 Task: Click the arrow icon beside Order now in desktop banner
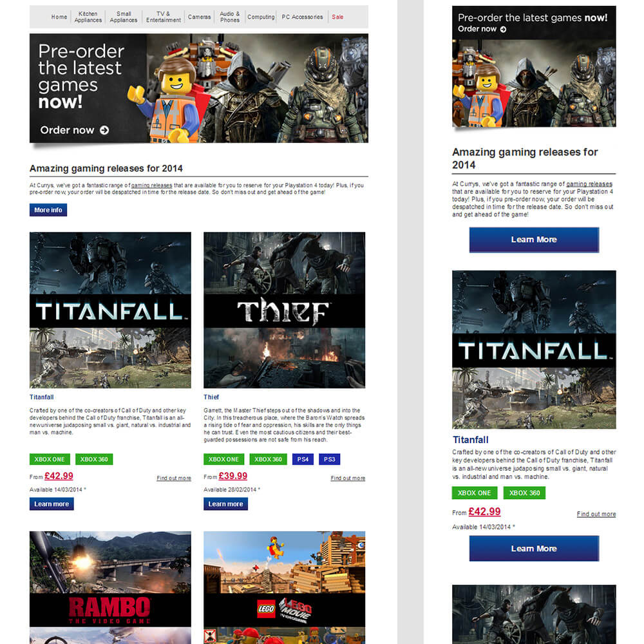(x=104, y=130)
